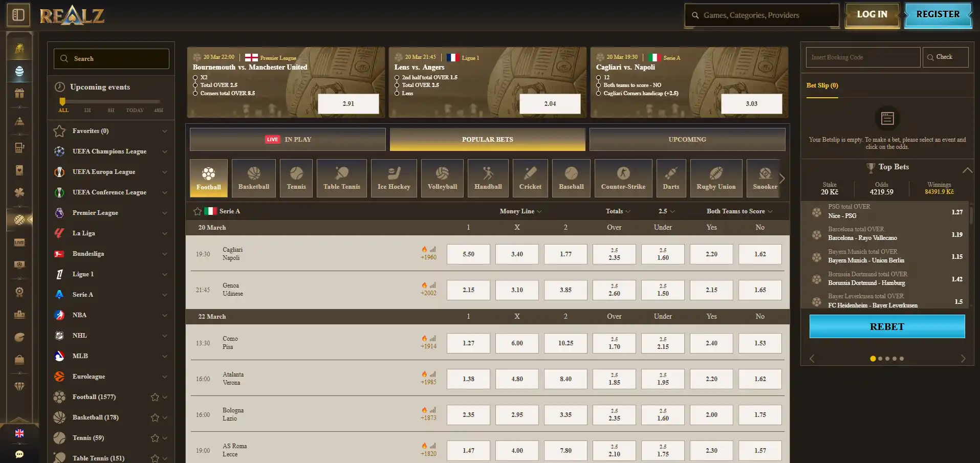Image resolution: width=980 pixels, height=463 pixels.
Task: Toggle favorite star for Football (1577)
Action: [155, 397]
